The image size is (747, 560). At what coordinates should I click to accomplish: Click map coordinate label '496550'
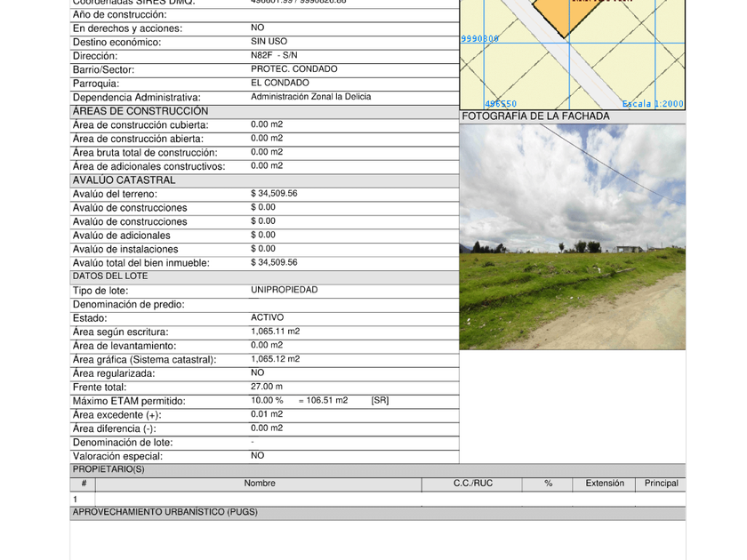point(501,104)
